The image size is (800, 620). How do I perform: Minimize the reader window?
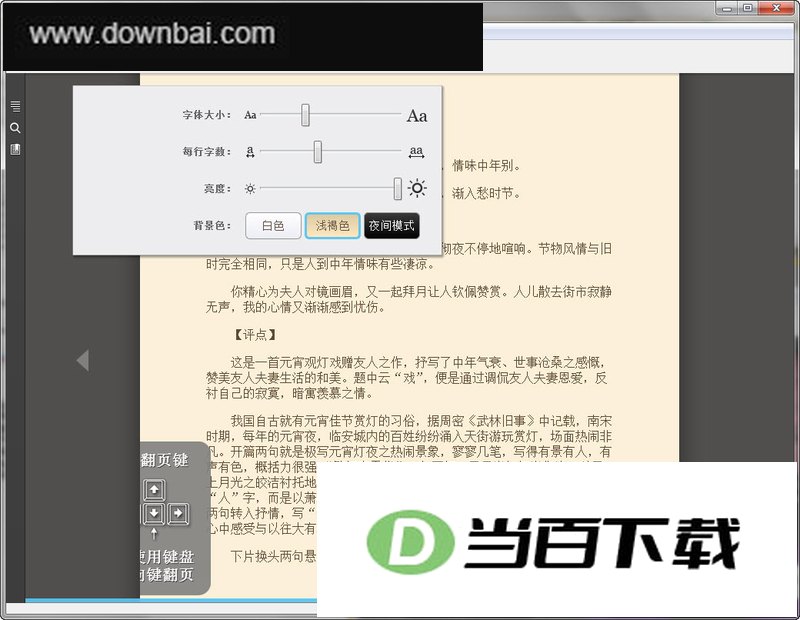coord(727,8)
